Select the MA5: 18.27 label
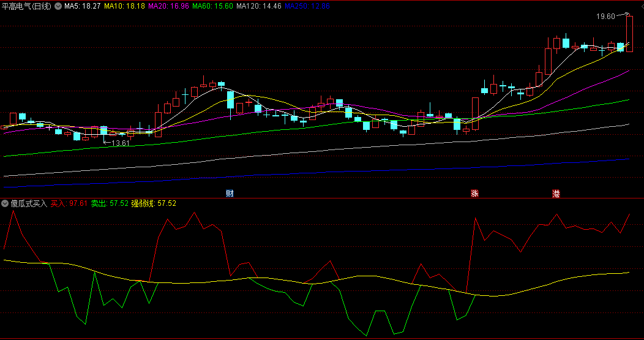Screen dimensions: 644x340 (82, 6)
